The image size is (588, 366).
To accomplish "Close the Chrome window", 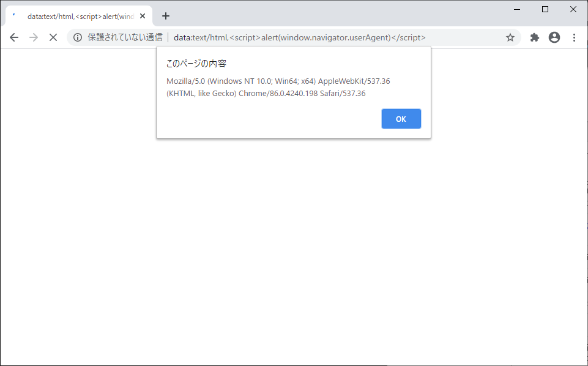I will tap(573, 9).
